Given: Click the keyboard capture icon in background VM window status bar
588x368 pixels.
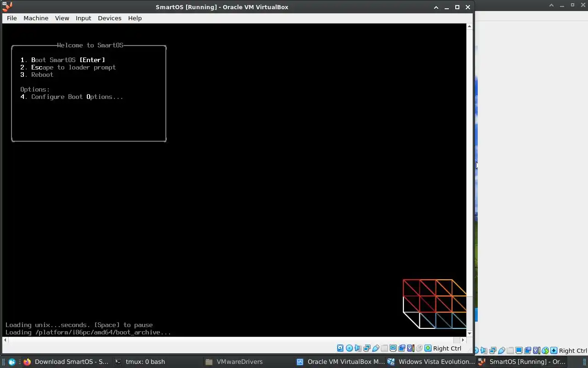Looking at the screenshot, I should pyautogui.click(x=554, y=351).
